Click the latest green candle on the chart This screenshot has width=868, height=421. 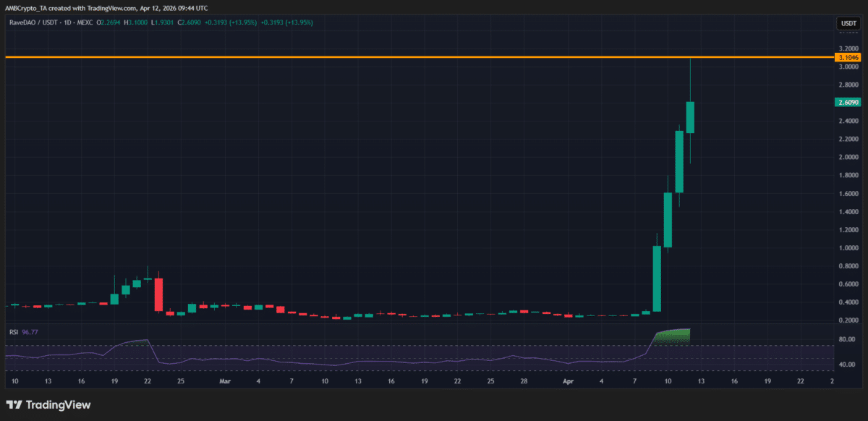(x=690, y=117)
